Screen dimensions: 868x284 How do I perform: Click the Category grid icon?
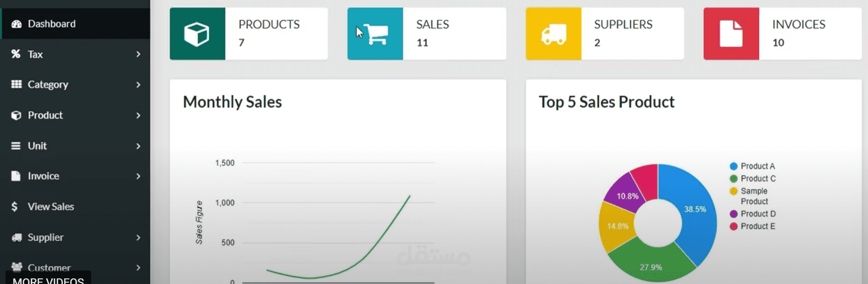(x=16, y=84)
